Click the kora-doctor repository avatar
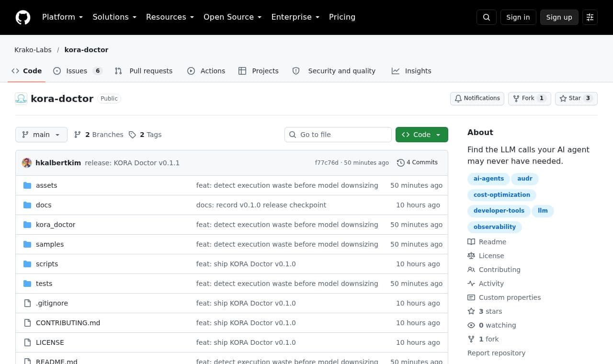The width and height of the screenshot is (613, 364). click(x=21, y=99)
